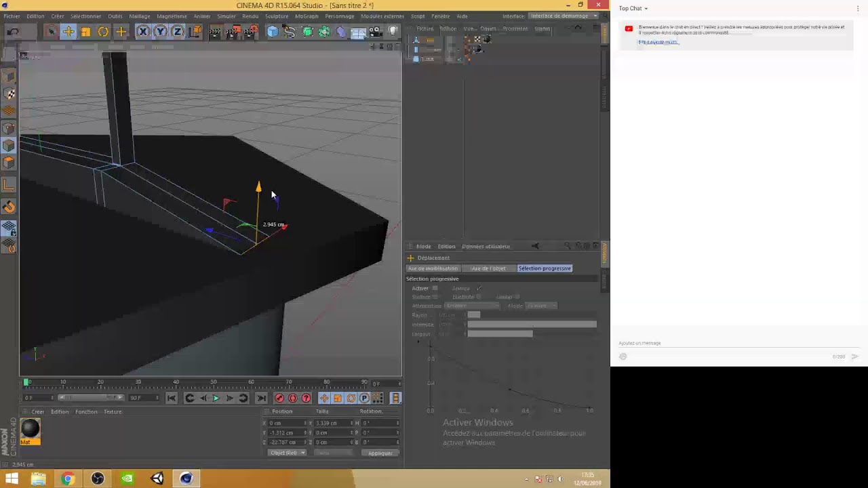This screenshot has height=488, width=868.
Task: Add a Camera object
Action: pyautogui.click(x=376, y=31)
